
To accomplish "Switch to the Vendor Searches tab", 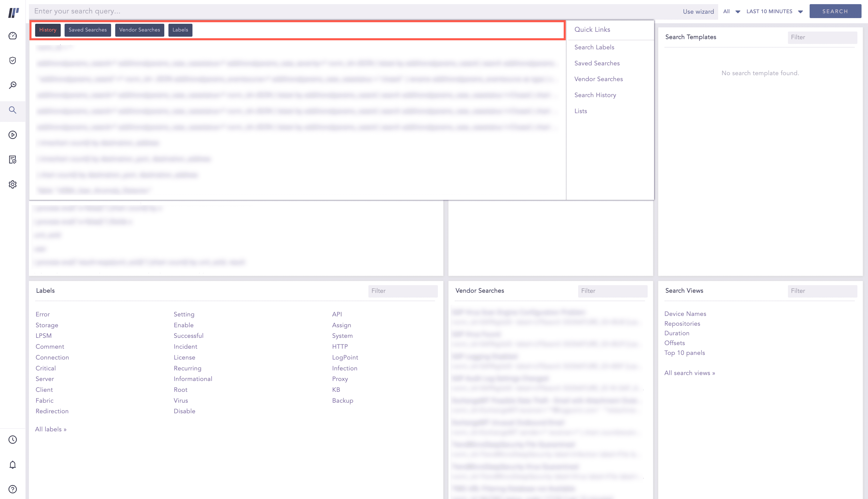I will coord(139,30).
